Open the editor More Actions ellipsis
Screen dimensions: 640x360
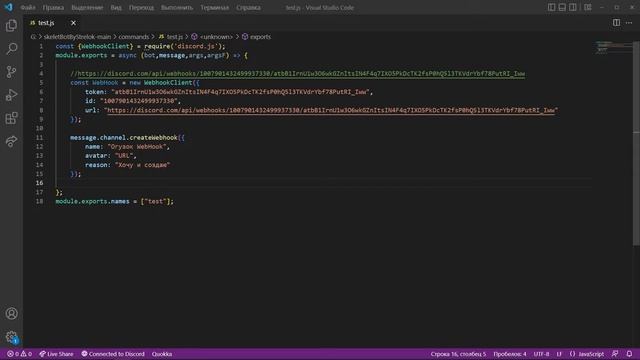[x=629, y=23]
